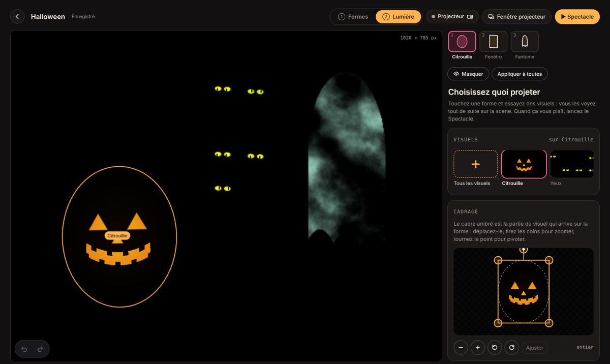Rotate framing counterclockwise
610x364 pixels.
pos(495,348)
